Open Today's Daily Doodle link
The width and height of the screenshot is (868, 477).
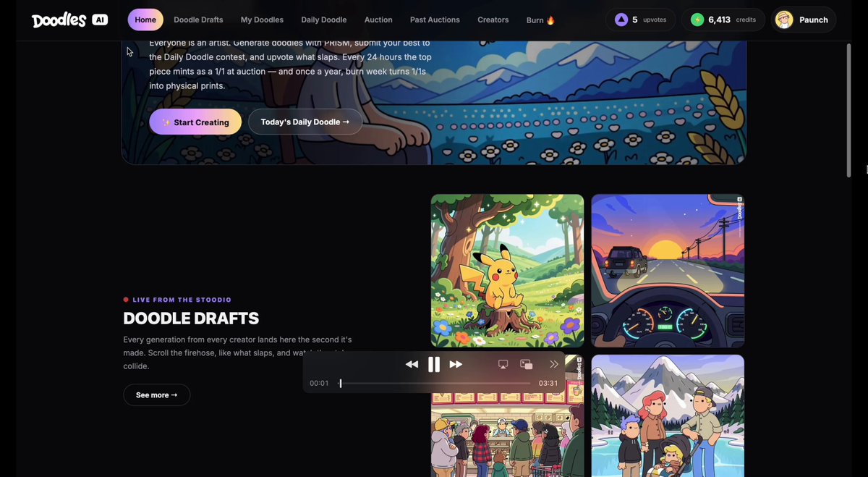(x=305, y=122)
